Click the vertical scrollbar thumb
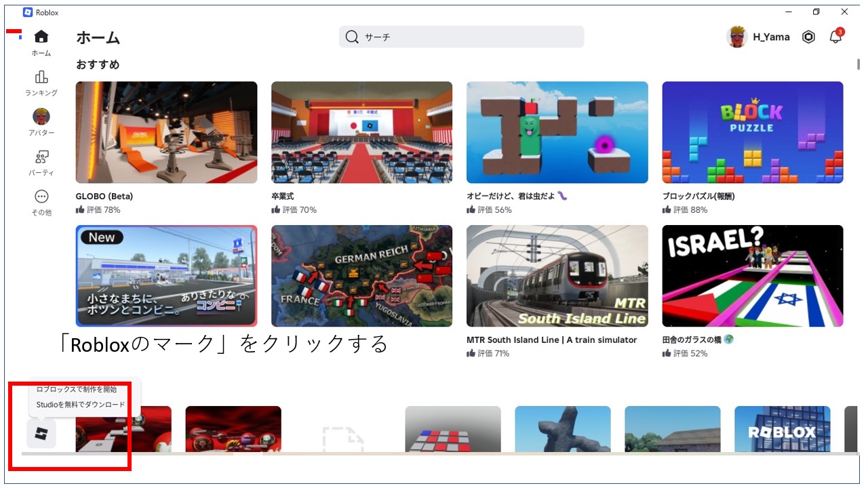This screenshot has height=488, width=868. [859, 64]
